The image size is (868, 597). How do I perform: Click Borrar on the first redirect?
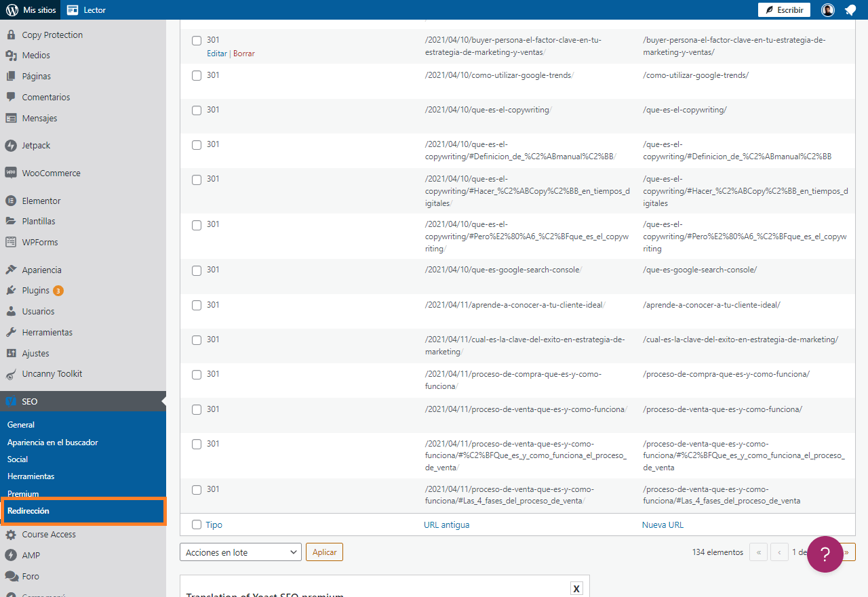pos(243,53)
